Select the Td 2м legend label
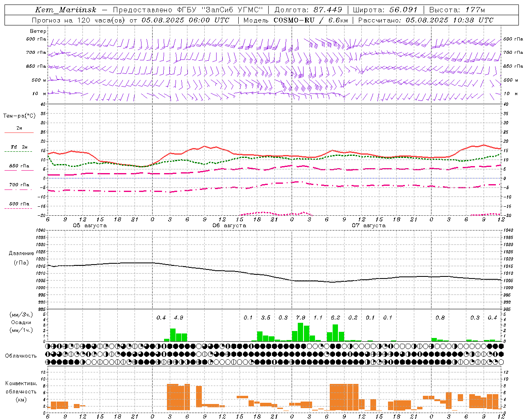Image resolution: width=525 pixels, height=420 pixels. 19,147
